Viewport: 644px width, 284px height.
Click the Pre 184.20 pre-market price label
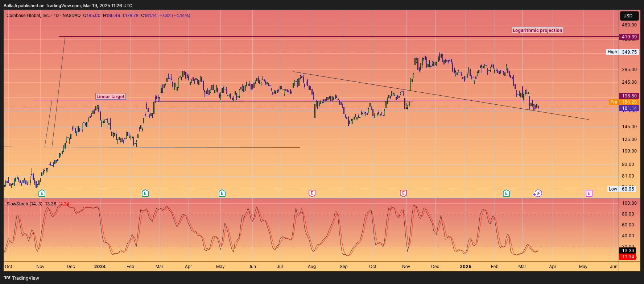(624, 102)
